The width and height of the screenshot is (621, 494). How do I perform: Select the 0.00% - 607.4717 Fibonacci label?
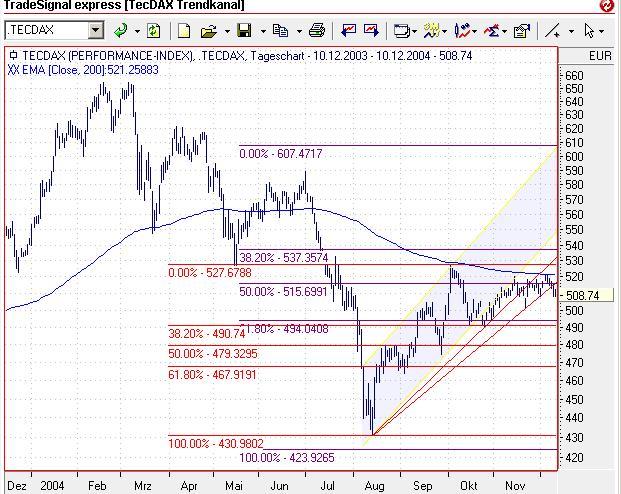[281, 153]
